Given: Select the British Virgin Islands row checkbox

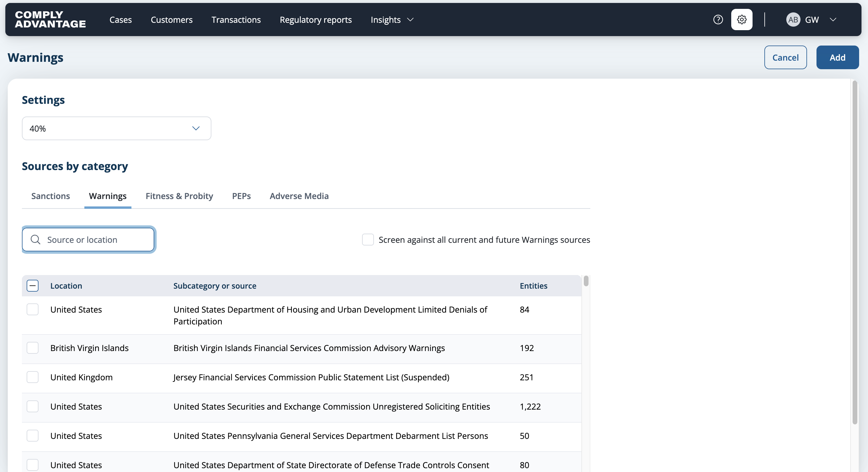Looking at the screenshot, I should click(32, 347).
